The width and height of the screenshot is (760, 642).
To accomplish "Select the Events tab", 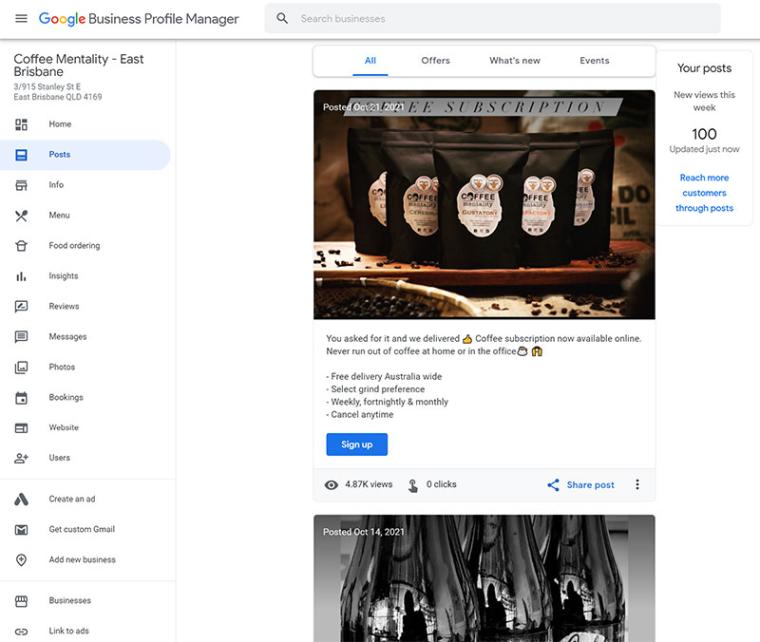I will 594,61.
